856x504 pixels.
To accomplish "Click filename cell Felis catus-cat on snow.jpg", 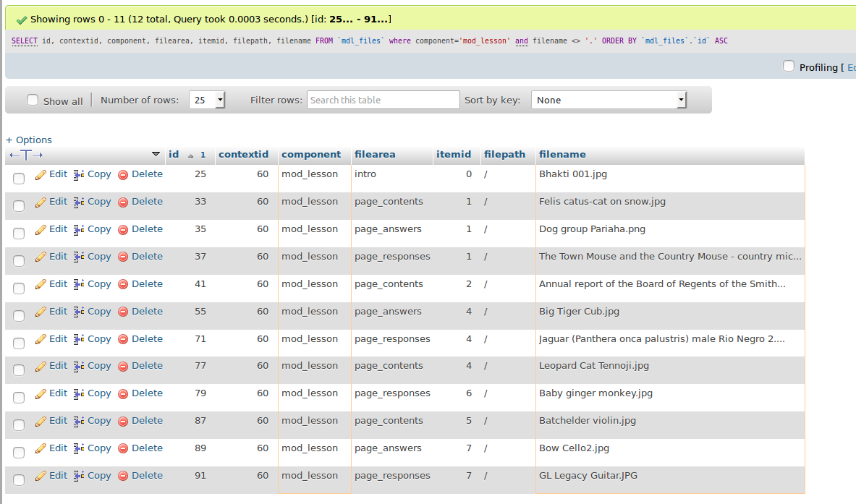I will pyautogui.click(x=602, y=201).
